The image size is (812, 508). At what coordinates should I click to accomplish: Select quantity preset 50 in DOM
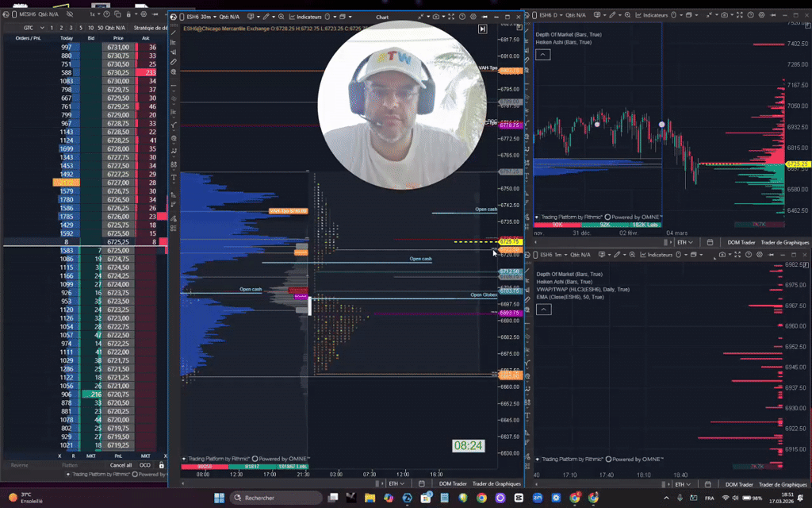pos(100,28)
